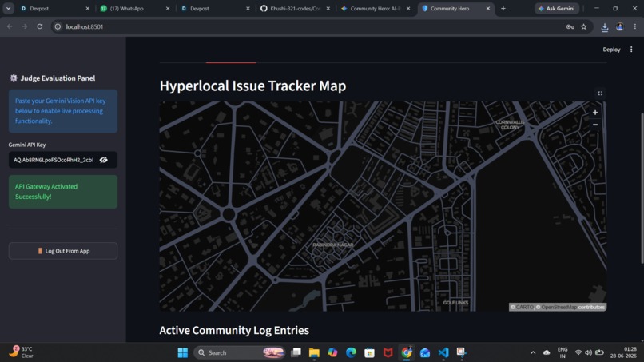The image size is (644, 362).
Task: Open Copilot from taskbar
Action: [x=332, y=352]
